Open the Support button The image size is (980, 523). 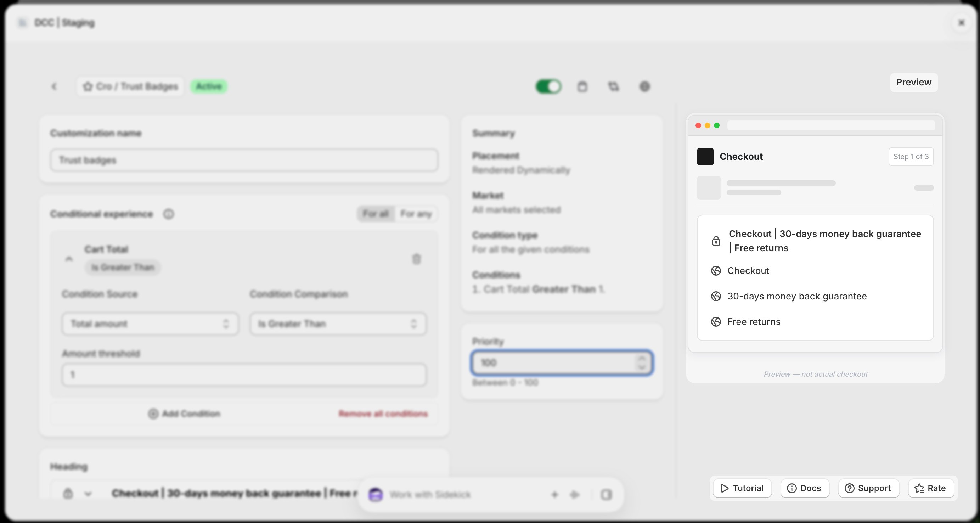(x=868, y=488)
